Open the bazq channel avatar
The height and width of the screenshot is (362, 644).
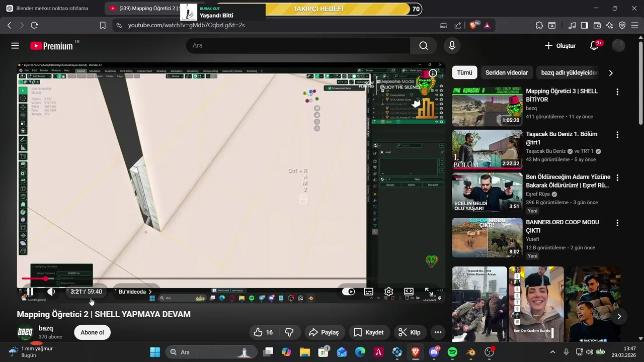[25, 332]
